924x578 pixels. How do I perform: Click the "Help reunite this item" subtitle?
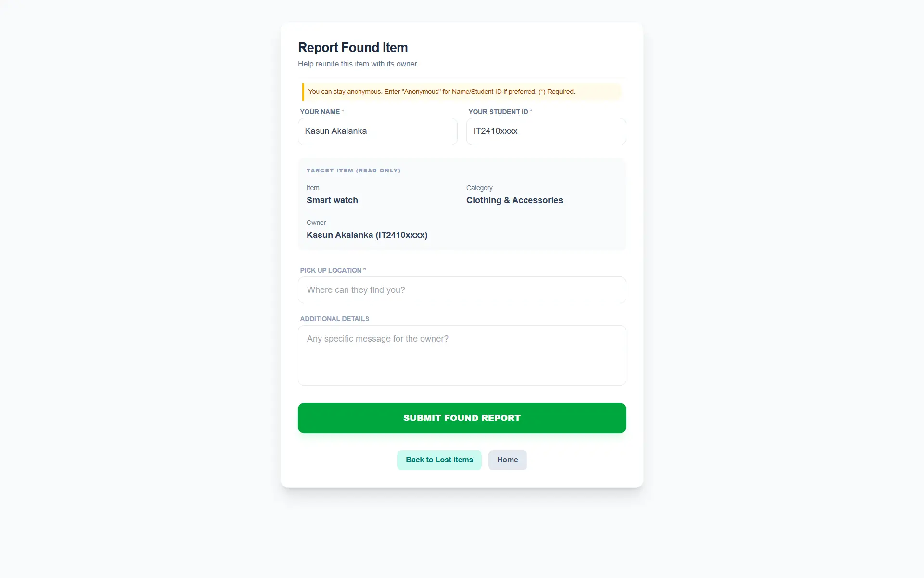358,64
